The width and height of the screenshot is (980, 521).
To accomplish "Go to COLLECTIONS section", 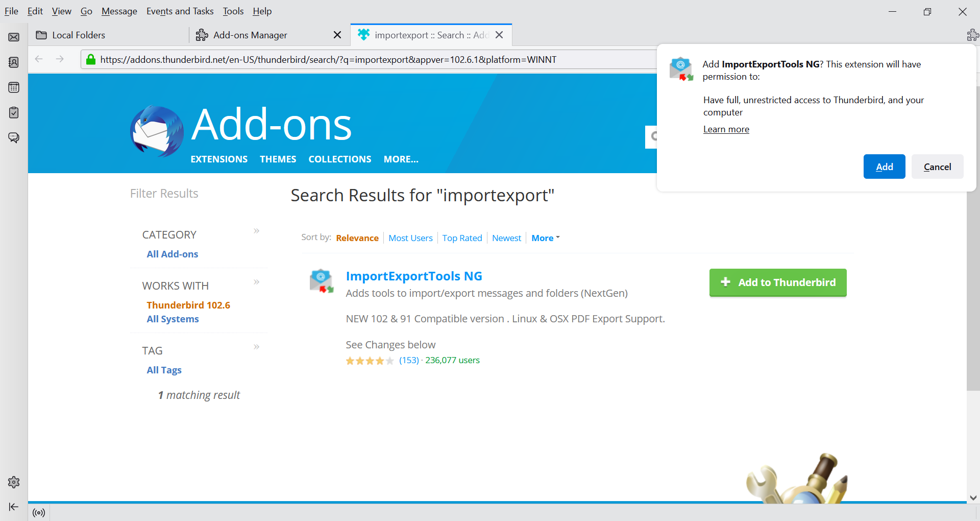I will (340, 159).
